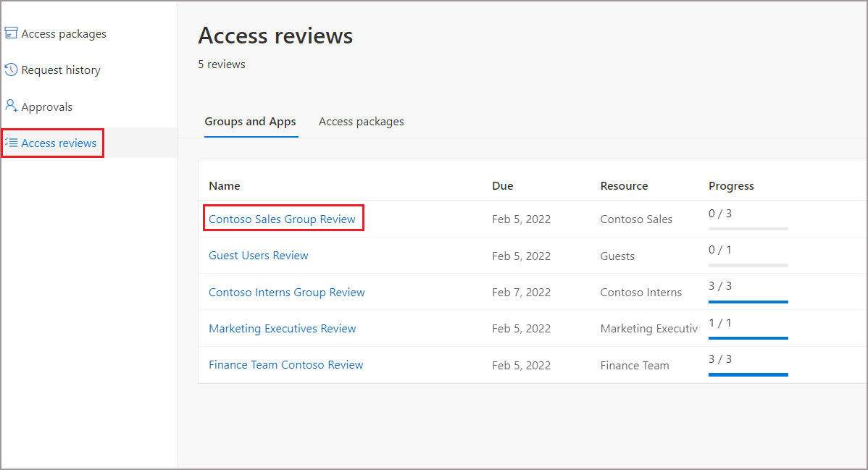
Task: Click the Request history clock icon
Action: pos(11,70)
